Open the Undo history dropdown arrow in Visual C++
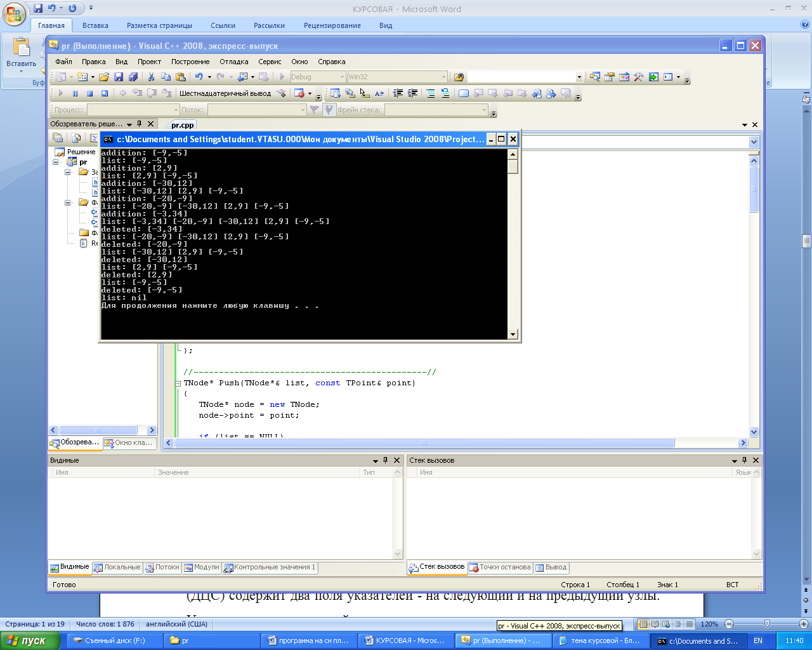The image size is (812, 650). 209,77
